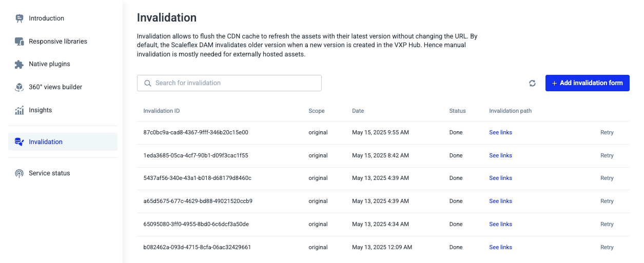644x263 pixels.
Task: Click the Service status icon
Action: tap(19, 173)
